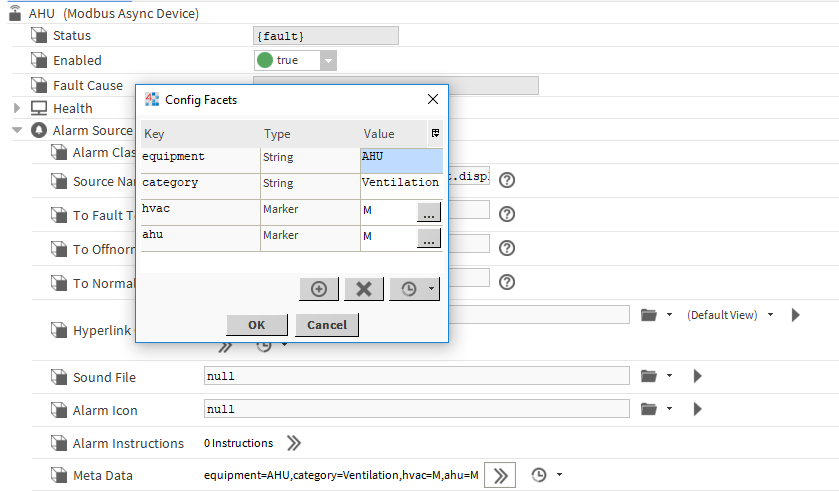Image resolution: width=839 pixels, height=491 pixels.
Task: Expand the Health property row
Action: [17, 108]
